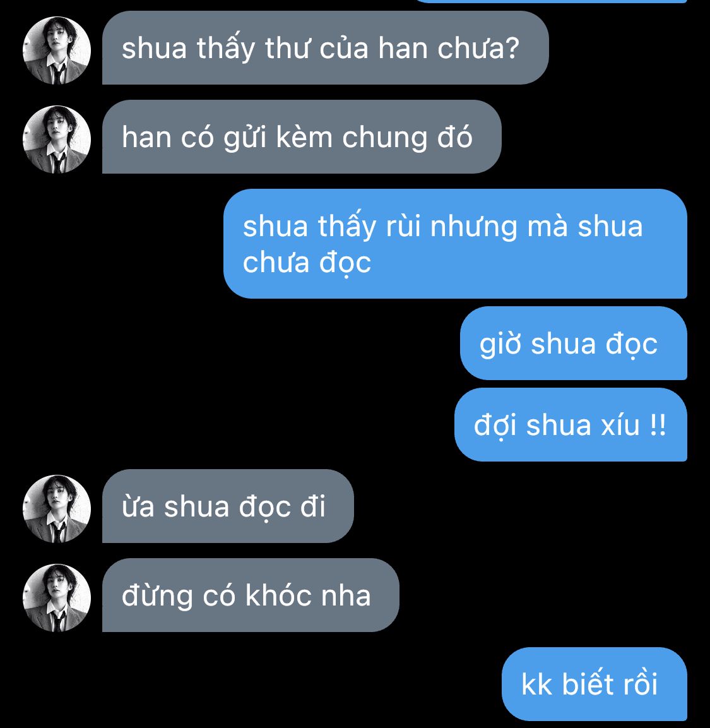
Task: Select the message "shua thấy thư của han chưa?"
Action: pos(325,48)
